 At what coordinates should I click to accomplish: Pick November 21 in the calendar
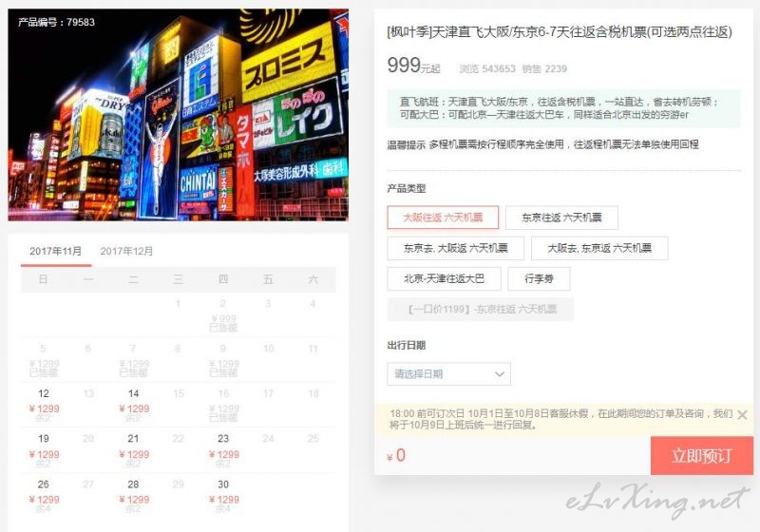tap(133, 449)
